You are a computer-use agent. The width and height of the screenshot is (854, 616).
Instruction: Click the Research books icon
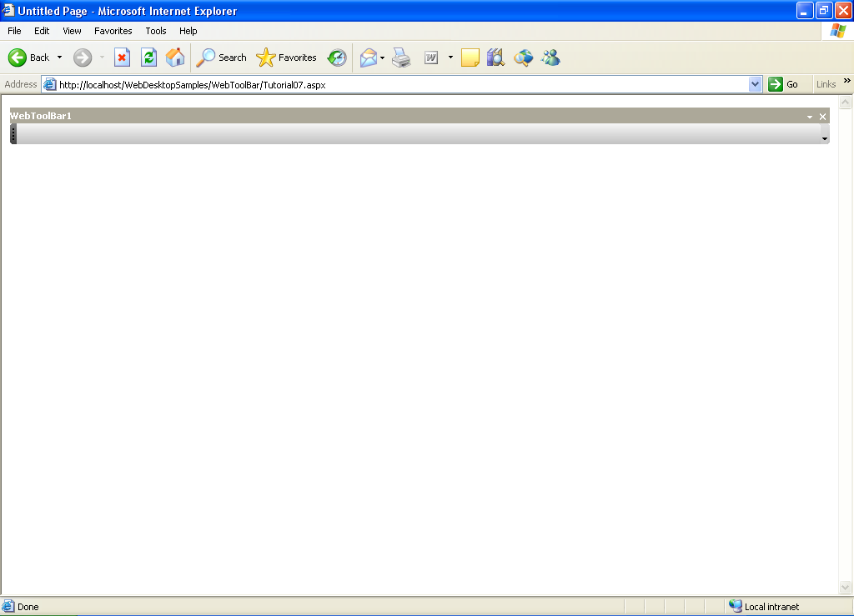[495, 58]
